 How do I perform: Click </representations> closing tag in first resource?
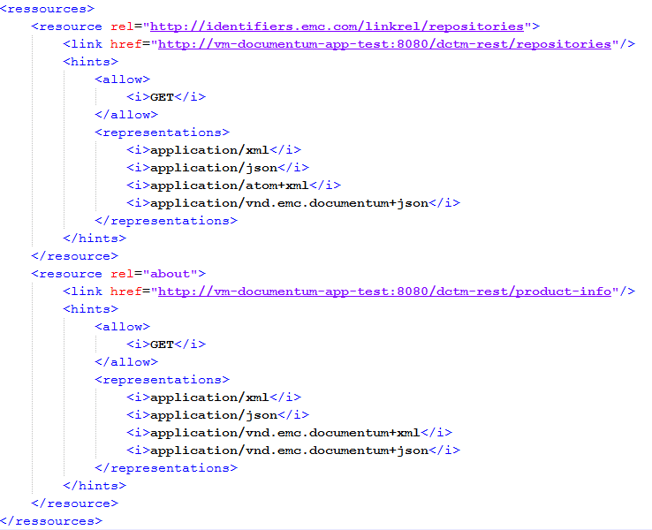tap(166, 221)
